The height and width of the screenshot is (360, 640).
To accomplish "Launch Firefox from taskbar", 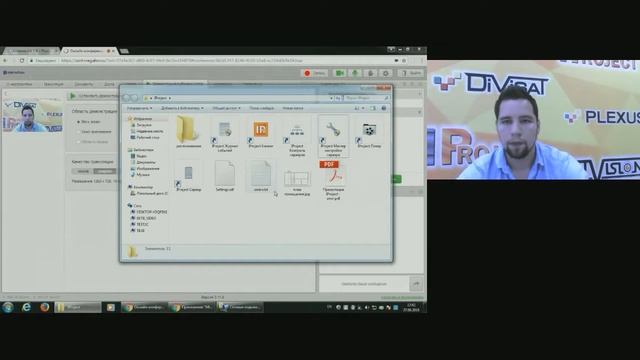I will [44, 307].
